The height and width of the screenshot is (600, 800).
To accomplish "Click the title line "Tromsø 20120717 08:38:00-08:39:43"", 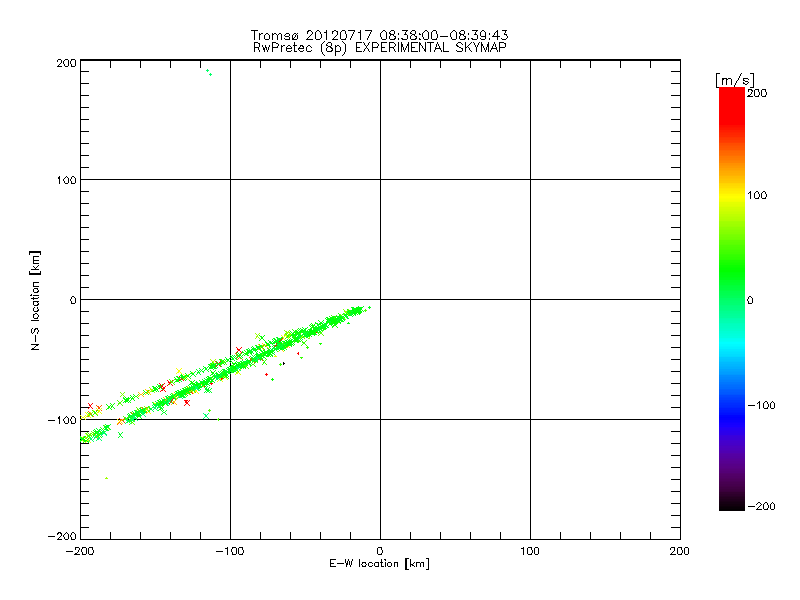I will pyautogui.click(x=380, y=35).
